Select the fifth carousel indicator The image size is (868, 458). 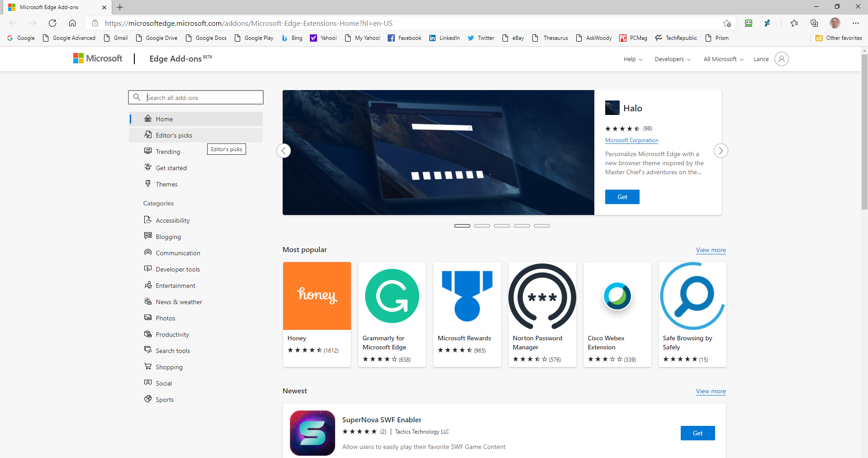(542, 225)
